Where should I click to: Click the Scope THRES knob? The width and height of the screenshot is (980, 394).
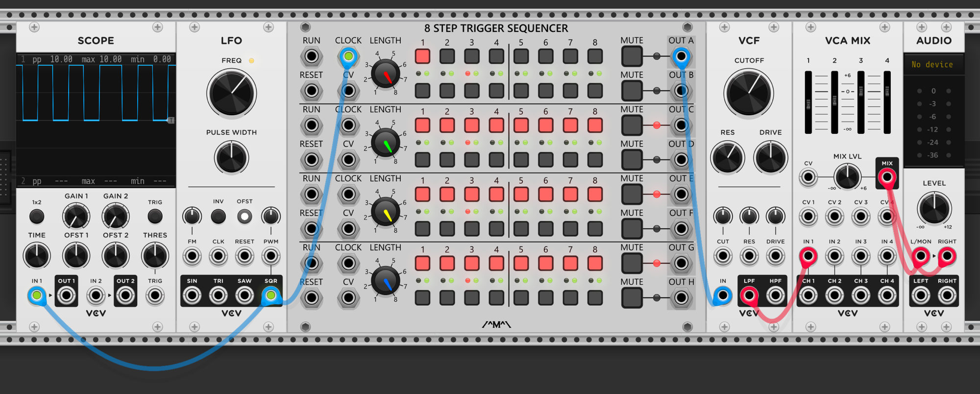pos(155,256)
